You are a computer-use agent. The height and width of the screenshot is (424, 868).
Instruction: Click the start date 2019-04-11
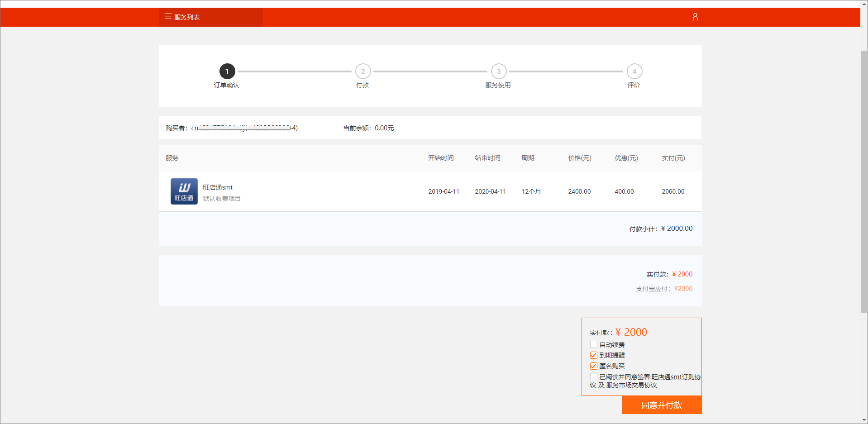(x=444, y=191)
